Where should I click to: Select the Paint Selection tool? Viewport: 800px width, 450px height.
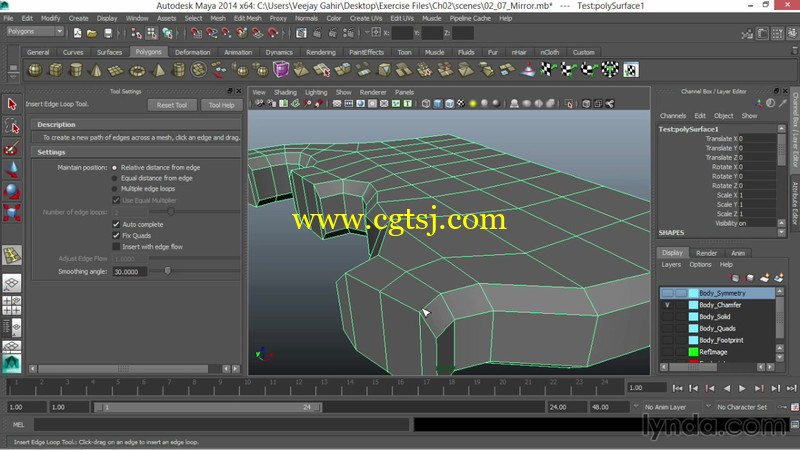(12, 148)
